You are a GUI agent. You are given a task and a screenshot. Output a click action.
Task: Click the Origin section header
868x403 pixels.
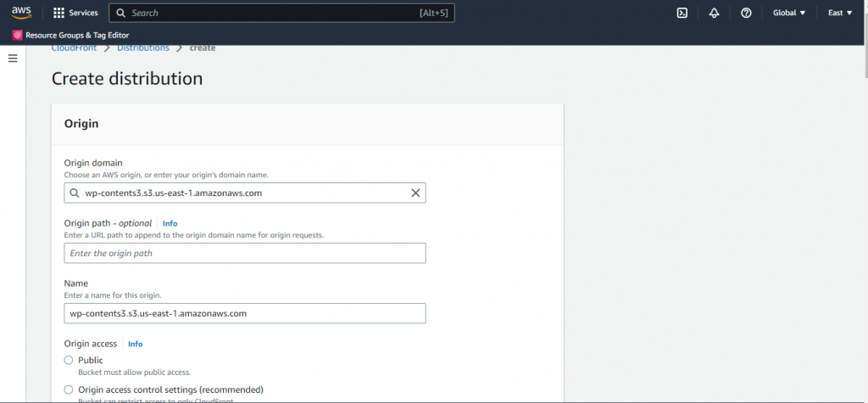[81, 124]
